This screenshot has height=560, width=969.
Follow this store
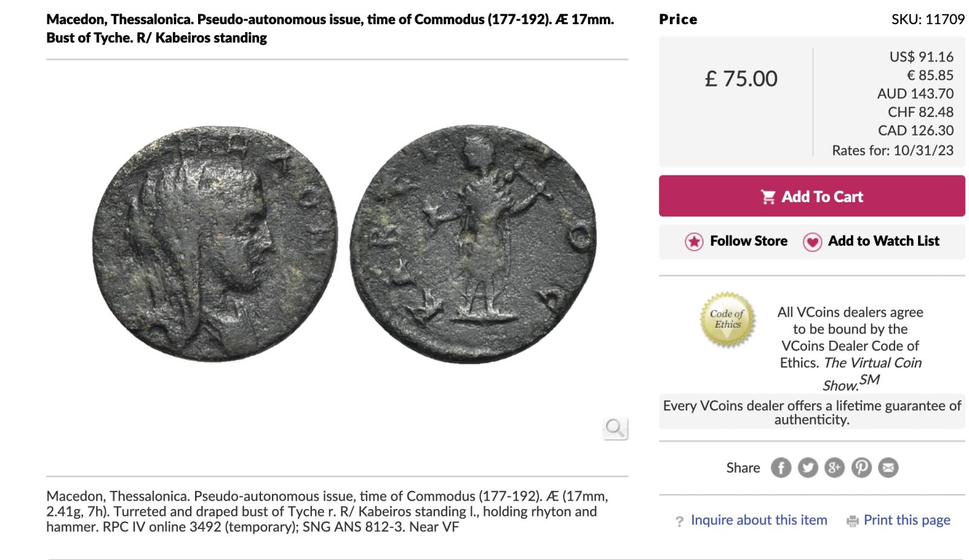click(749, 241)
